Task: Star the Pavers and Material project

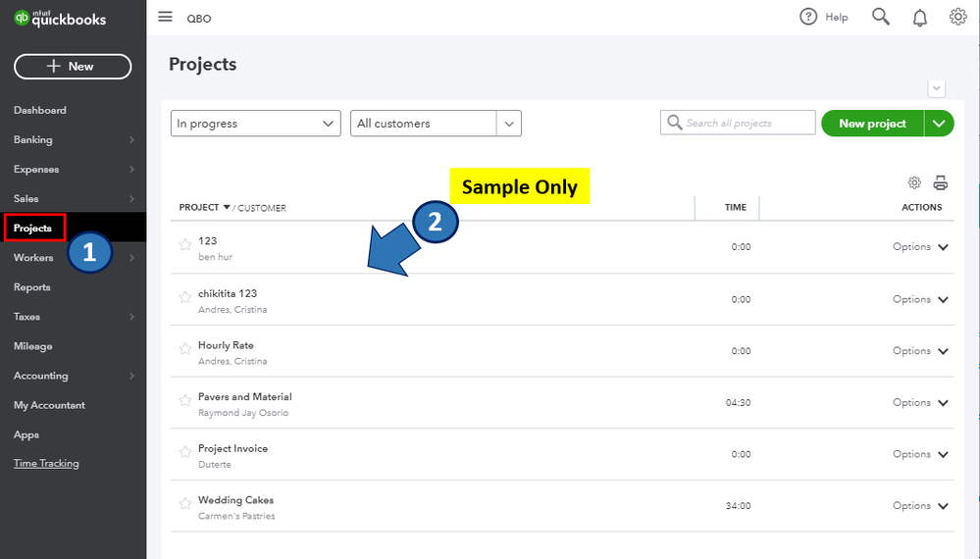Action: (x=185, y=400)
